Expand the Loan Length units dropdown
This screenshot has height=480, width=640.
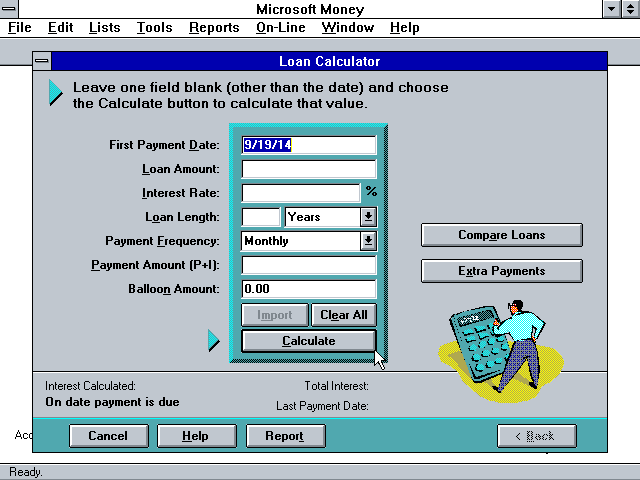[x=368, y=217]
